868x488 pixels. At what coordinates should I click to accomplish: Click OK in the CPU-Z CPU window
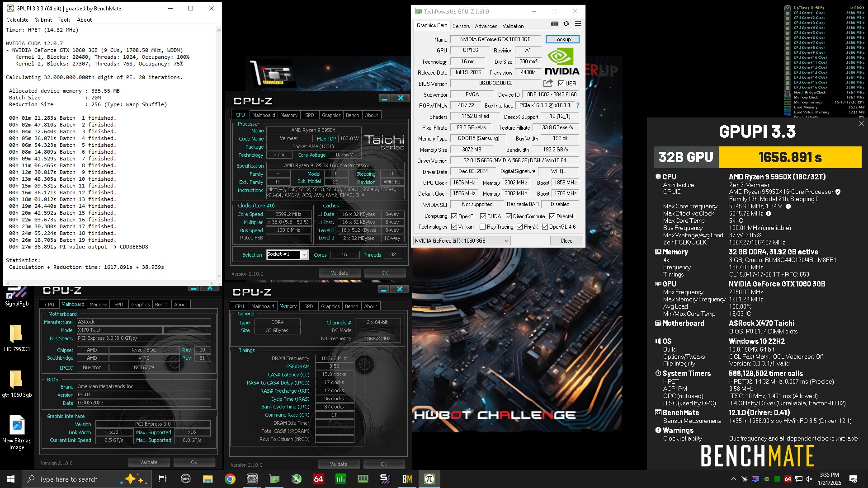point(385,273)
